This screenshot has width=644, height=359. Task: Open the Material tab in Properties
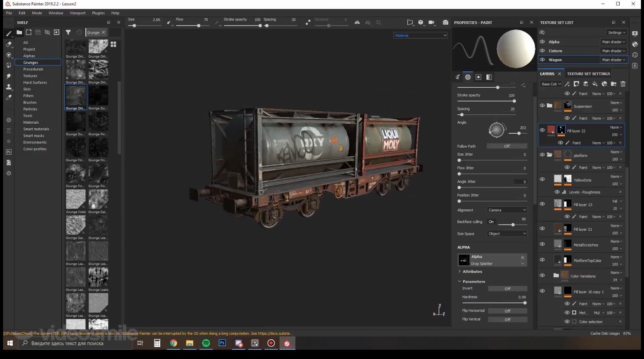(489, 77)
